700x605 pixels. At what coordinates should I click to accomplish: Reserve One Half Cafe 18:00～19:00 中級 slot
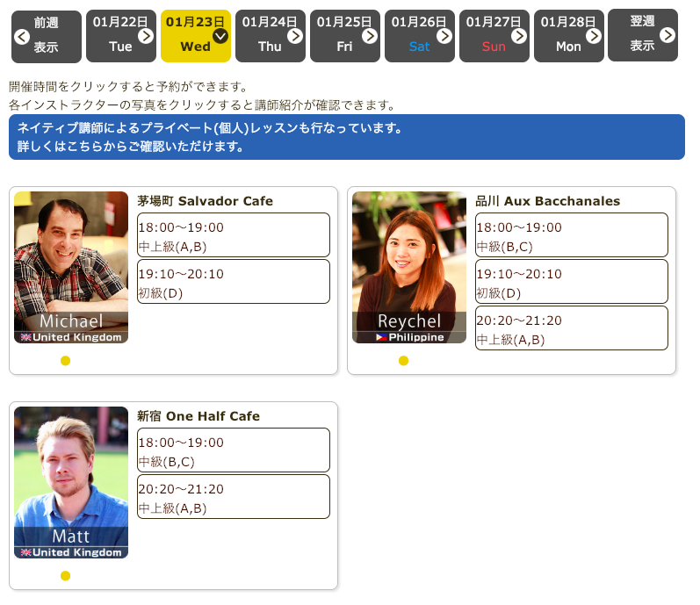(x=233, y=450)
